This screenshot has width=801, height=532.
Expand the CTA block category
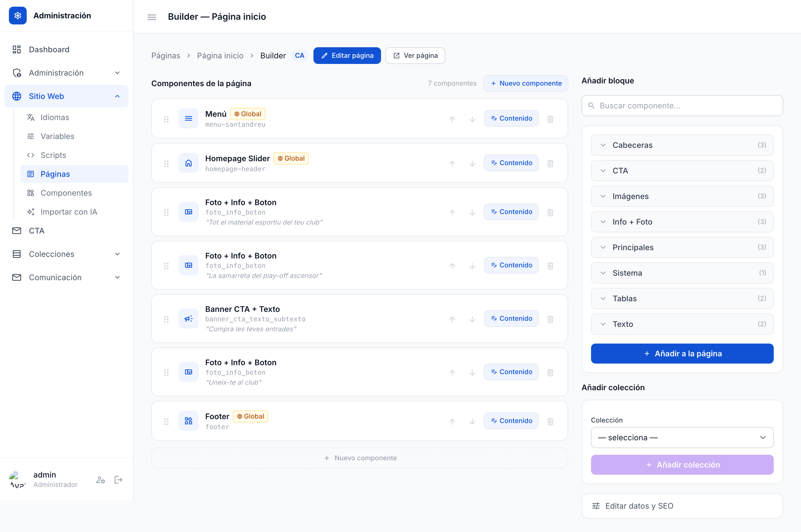point(682,171)
